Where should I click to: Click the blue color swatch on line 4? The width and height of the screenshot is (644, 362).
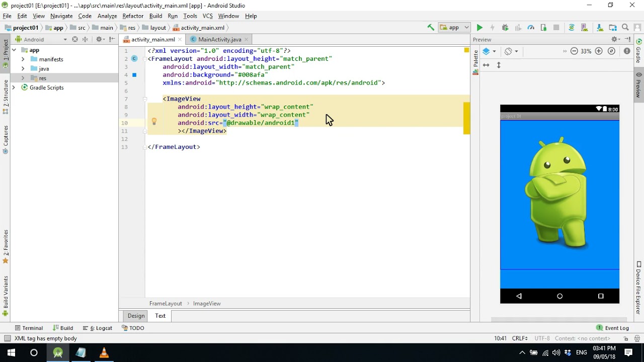134,75
